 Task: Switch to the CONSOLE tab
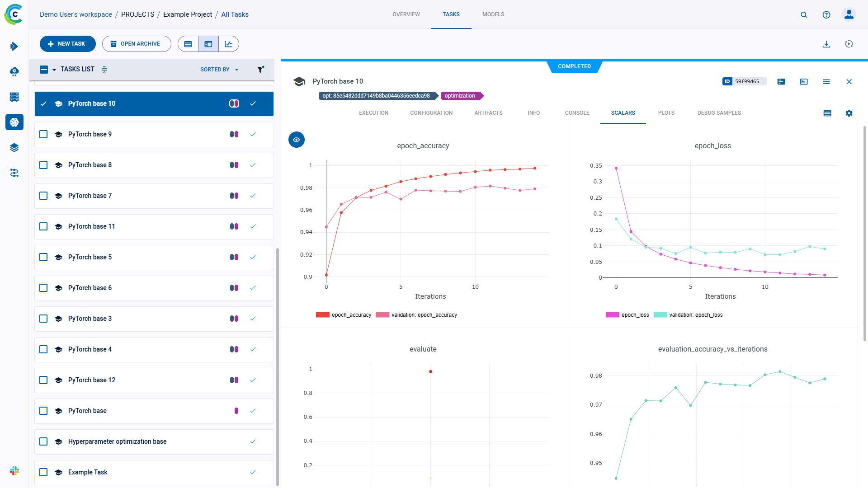click(577, 113)
